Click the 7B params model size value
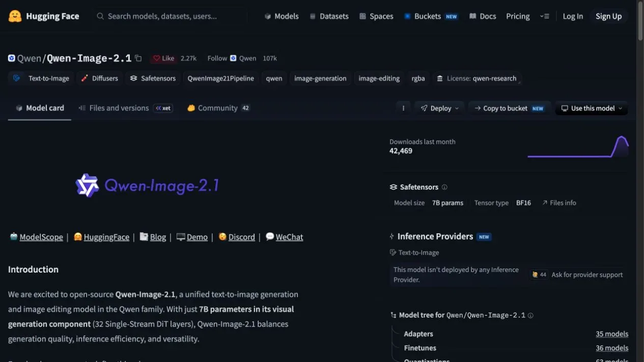 click(447, 203)
